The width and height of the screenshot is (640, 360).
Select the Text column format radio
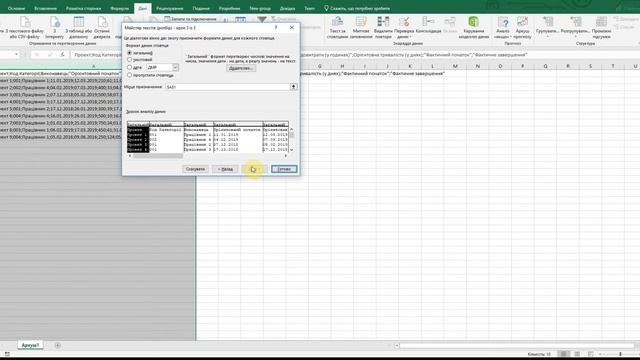coord(129,60)
